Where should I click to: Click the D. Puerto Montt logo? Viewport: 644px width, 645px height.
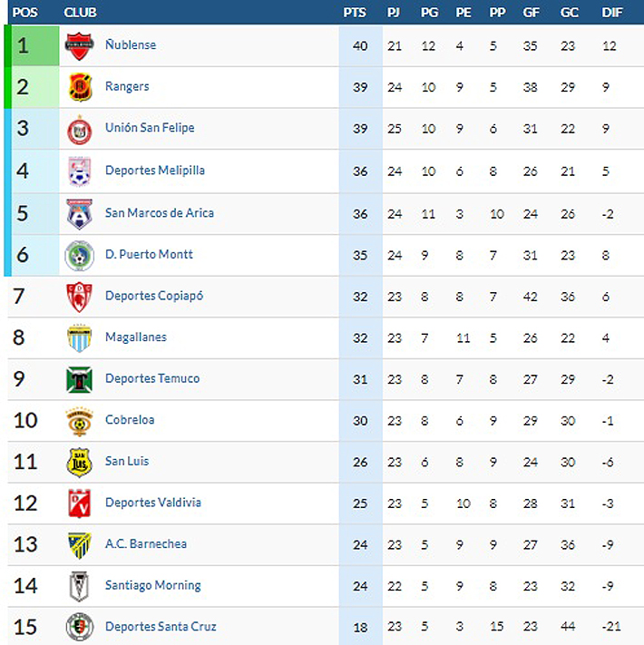pyautogui.click(x=80, y=255)
